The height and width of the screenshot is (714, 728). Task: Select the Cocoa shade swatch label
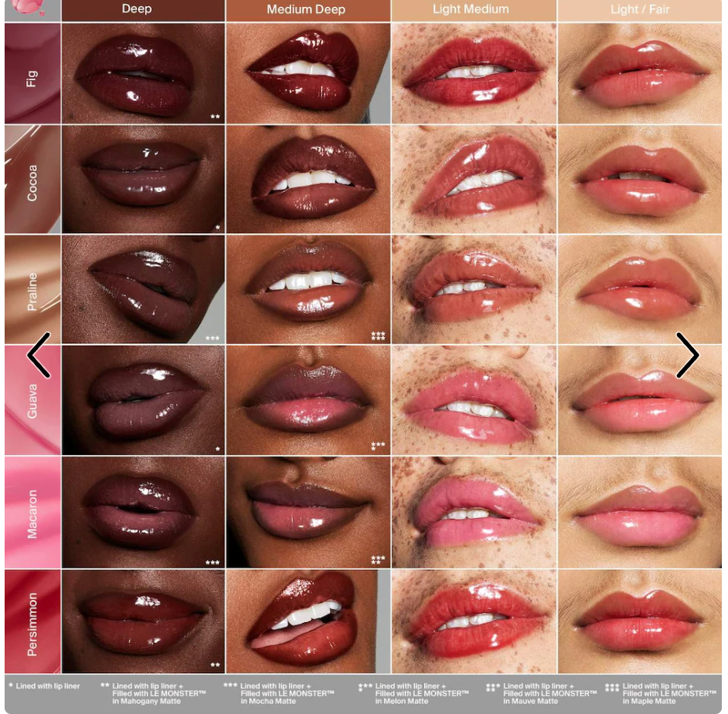pyautogui.click(x=32, y=182)
